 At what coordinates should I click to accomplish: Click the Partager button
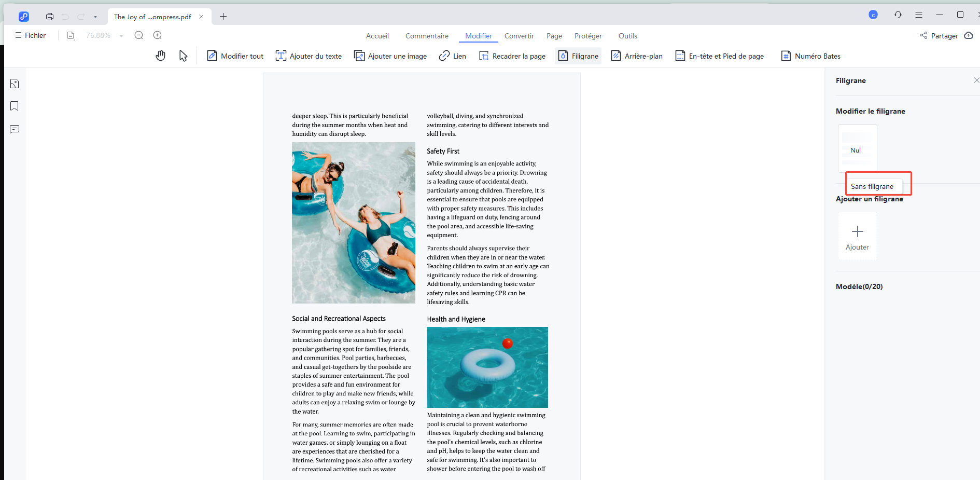tap(939, 36)
